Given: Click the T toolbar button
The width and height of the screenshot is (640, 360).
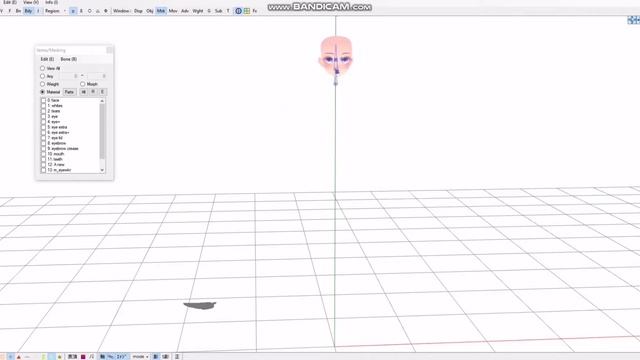Looking at the screenshot, I should [228, 11].
